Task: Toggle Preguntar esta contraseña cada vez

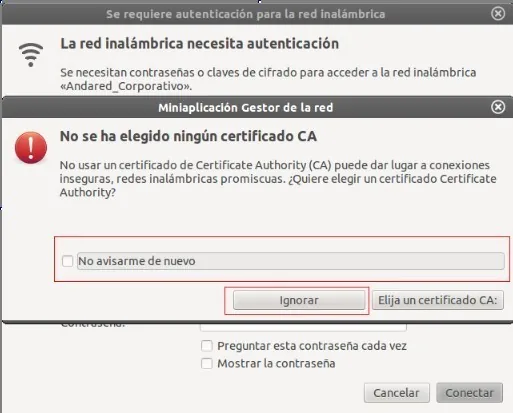Action: tap(207, 346)
